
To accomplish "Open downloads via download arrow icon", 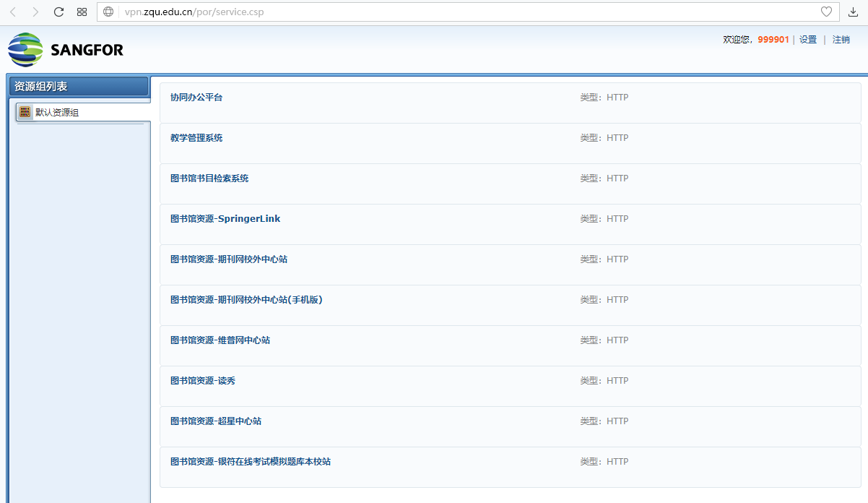I will pos(853,12).
